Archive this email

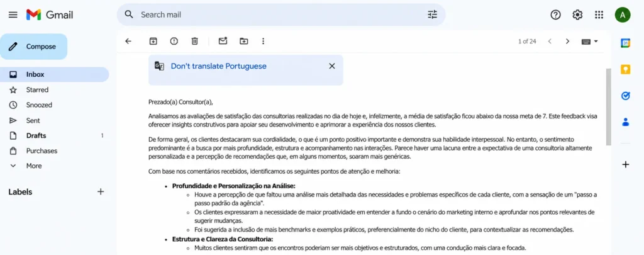click(153, 41)
